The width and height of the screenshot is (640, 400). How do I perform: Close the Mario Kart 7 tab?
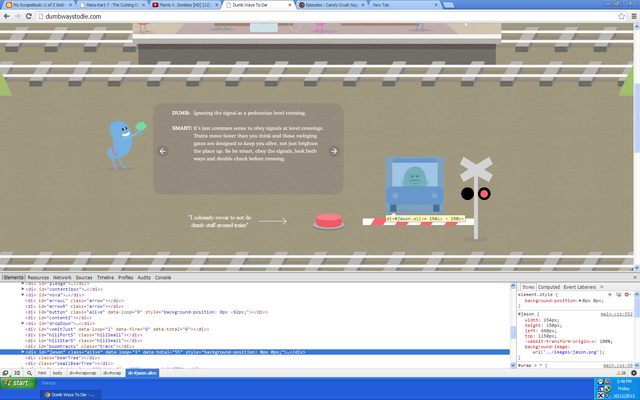[143, 5]
